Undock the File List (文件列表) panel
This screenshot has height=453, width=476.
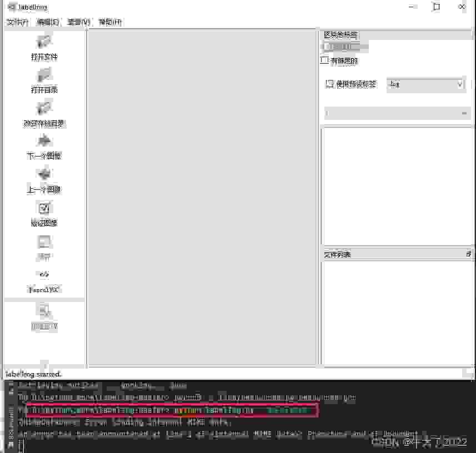(468, 254)
